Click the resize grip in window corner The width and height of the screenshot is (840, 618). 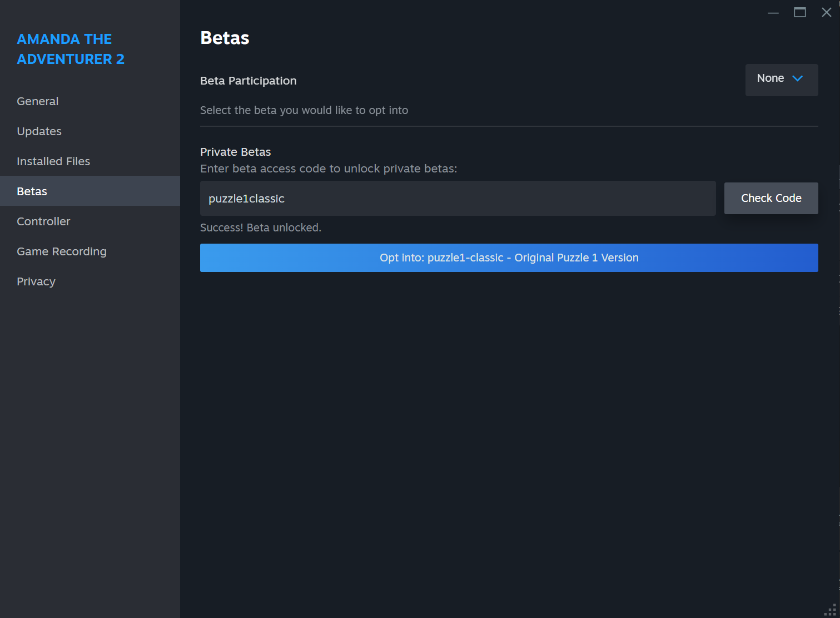831,610
